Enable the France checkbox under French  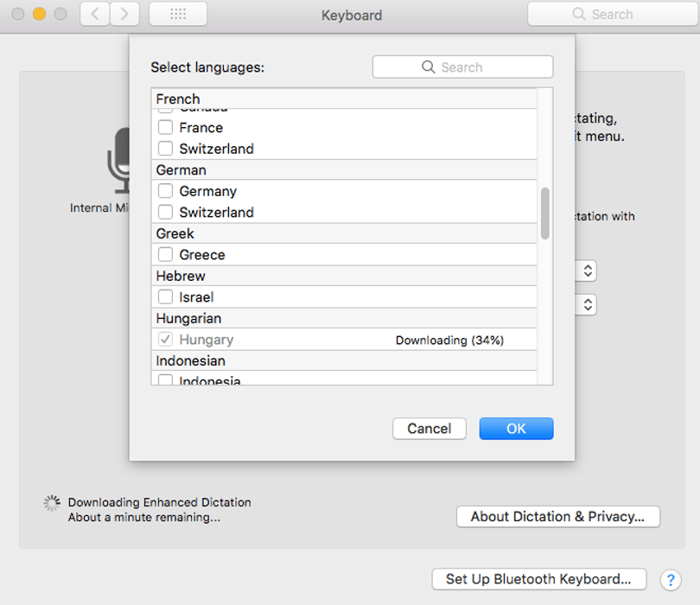pos(165,128)
